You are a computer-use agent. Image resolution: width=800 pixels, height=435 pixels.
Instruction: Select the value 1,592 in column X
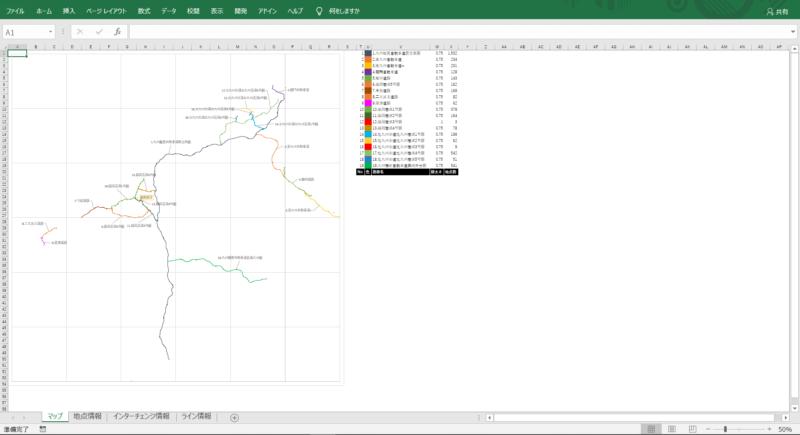pyautogui.click(x=452, y=53)
